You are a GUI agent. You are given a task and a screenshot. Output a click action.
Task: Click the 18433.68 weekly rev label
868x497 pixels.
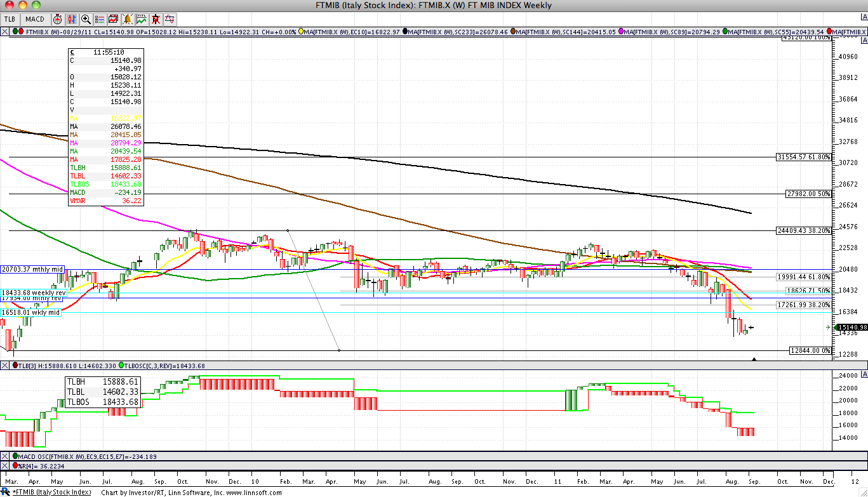tap(32, 293)
